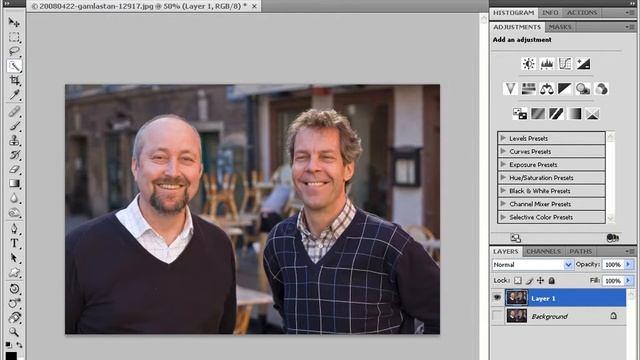Toggle lock transparent pixels
Image resolution: width=640 pixels, height=360 pixels.
(518, 280)
